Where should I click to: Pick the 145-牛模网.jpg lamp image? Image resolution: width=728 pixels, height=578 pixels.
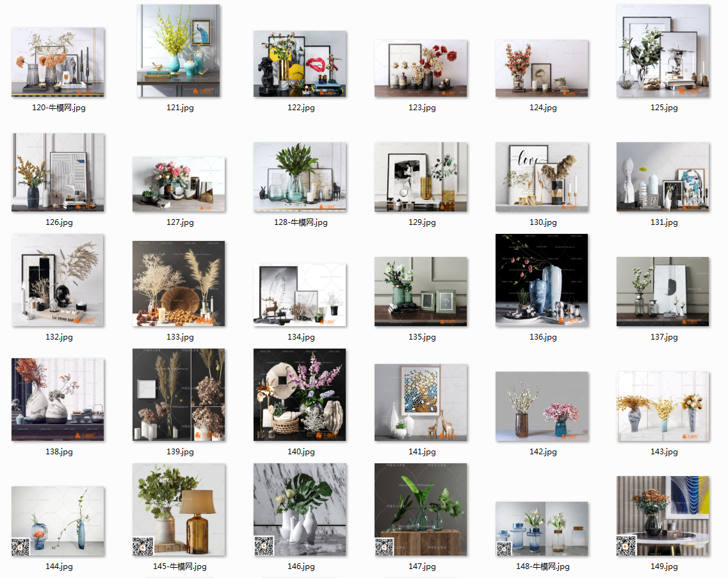pyautogui.click(x=178, y=509)
